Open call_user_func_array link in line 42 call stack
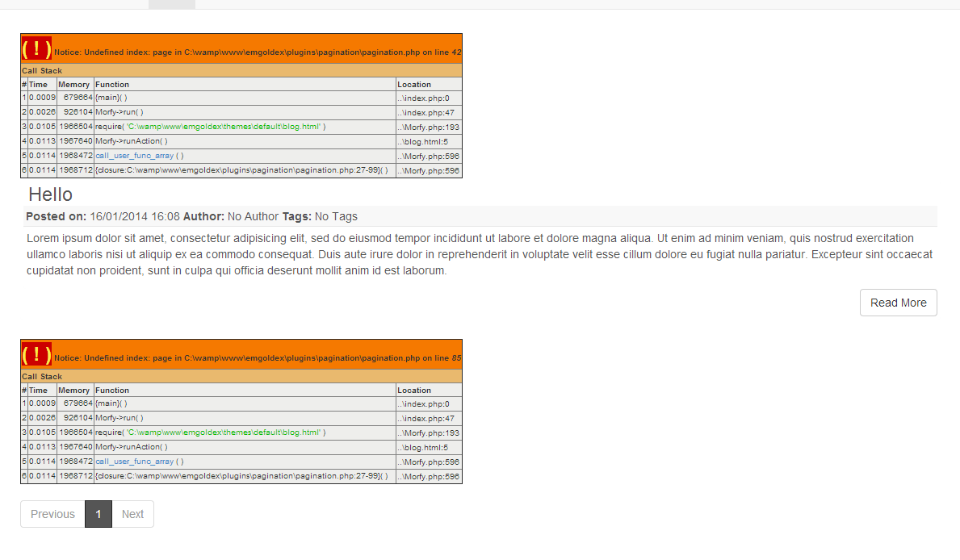Image resolution: width=960 pixels, height=560 pixels. point(134,156)
